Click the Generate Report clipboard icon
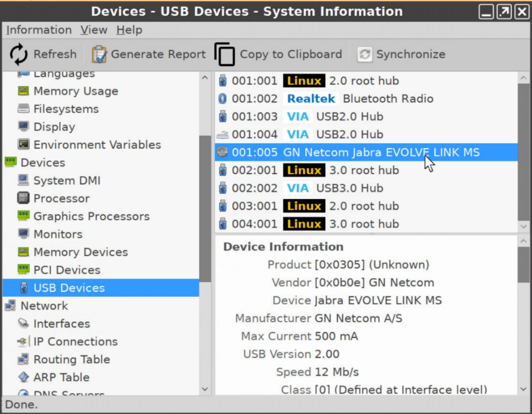Image resolution: width=532 pixels, height=414 pixels. [99, 54]
